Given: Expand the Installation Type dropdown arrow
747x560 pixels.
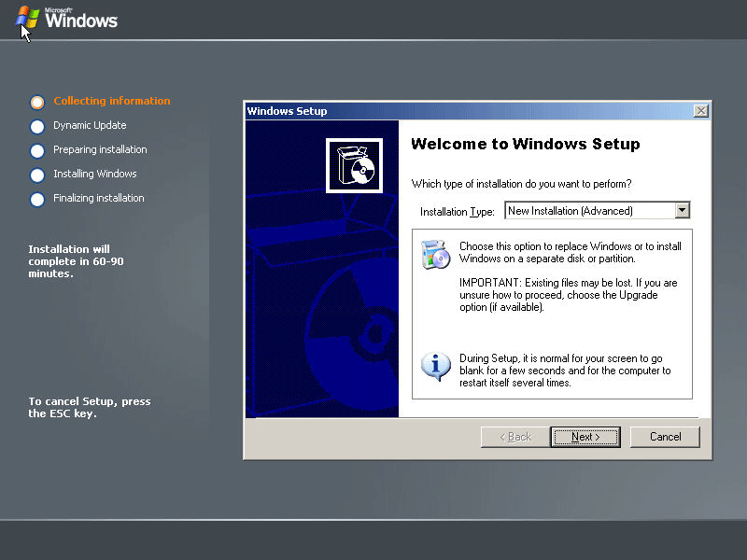Looking at the screenshot, I should 682,211.
